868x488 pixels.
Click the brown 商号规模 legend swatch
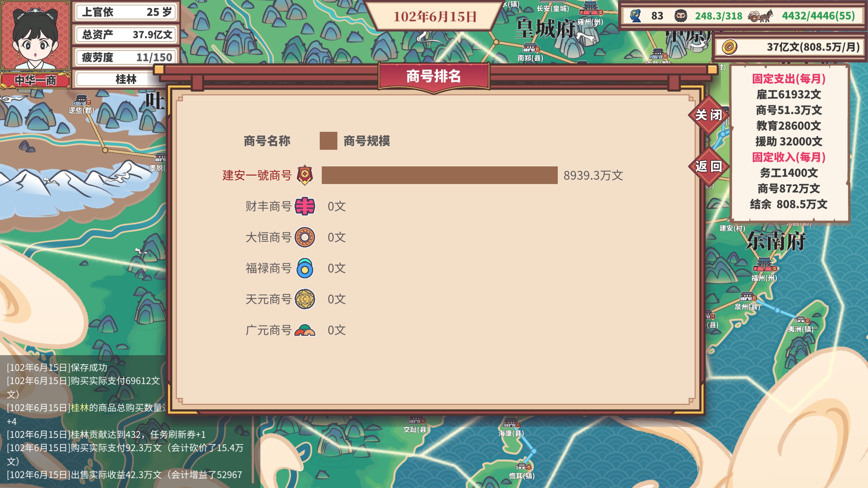[x=328, y=141]
